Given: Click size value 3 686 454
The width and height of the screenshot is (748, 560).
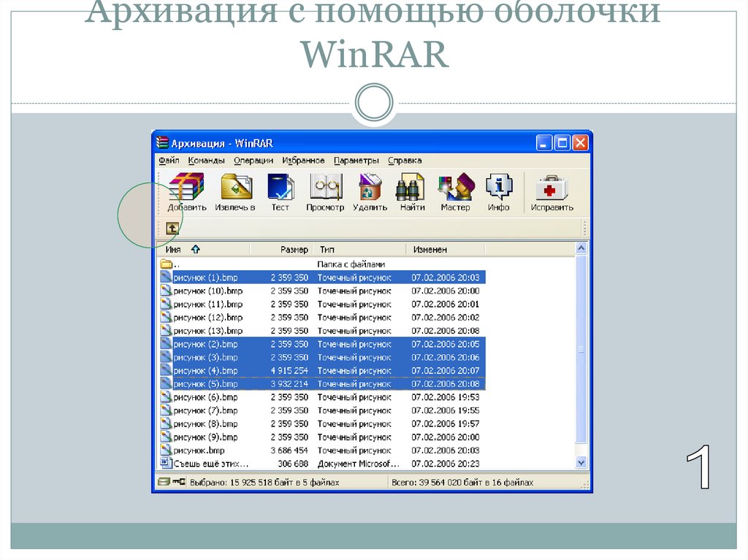Looking at the screenshot, I should click(289, 450).
